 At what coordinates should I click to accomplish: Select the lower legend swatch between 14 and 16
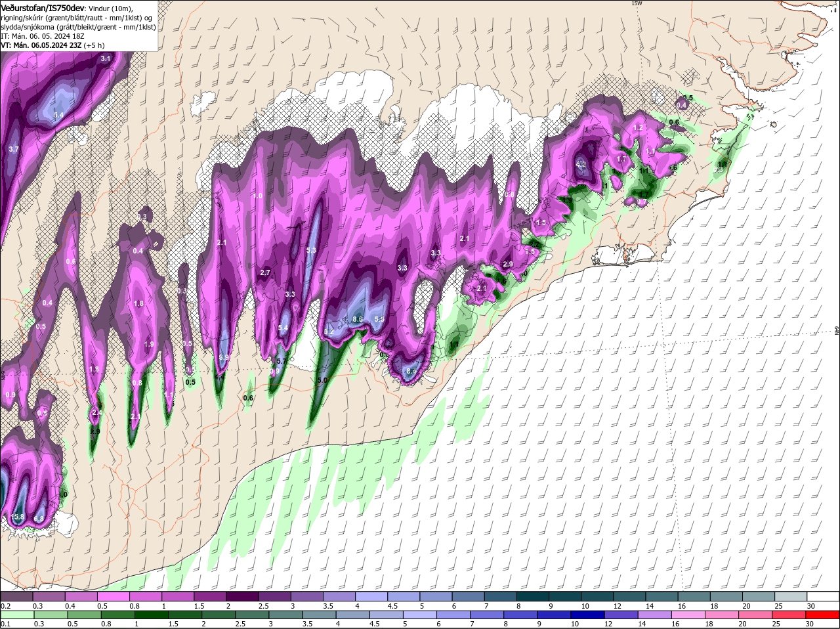tap(656, 615)
